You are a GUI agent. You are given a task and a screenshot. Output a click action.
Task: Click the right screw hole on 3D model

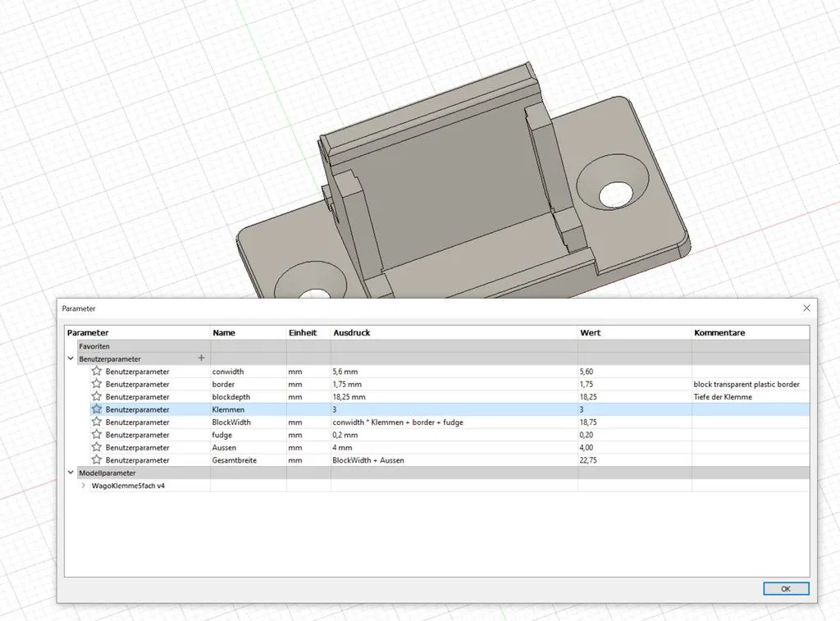(x=615, y=194)
